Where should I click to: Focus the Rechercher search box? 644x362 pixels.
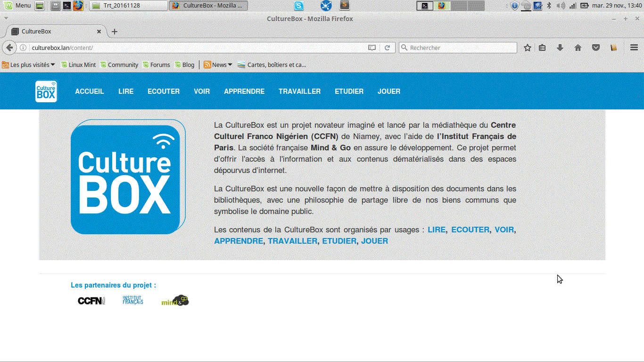[458, 48]
